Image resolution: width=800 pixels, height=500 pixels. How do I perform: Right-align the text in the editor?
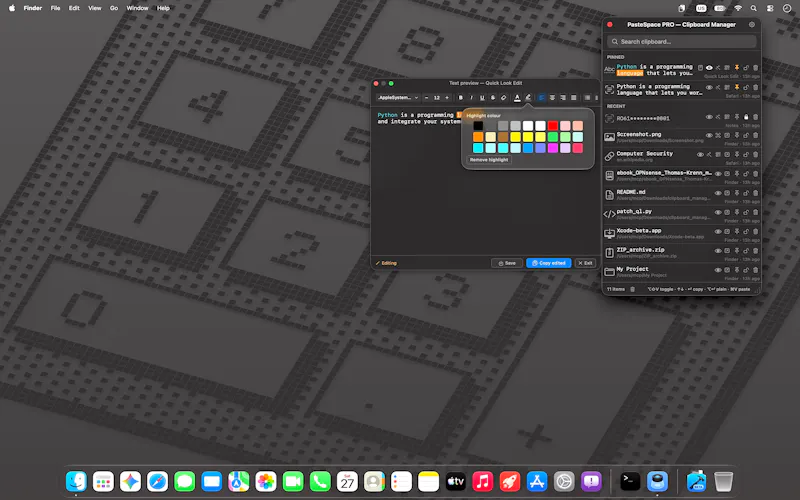563,97
